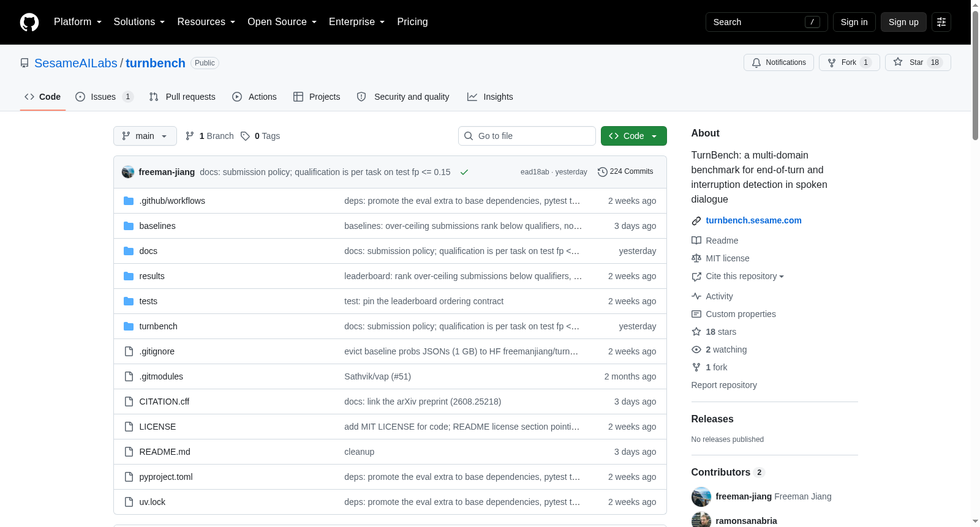Switch to the Actions tab
The image size is (980, 527).
pyautogui.click(x=255, y=97)
